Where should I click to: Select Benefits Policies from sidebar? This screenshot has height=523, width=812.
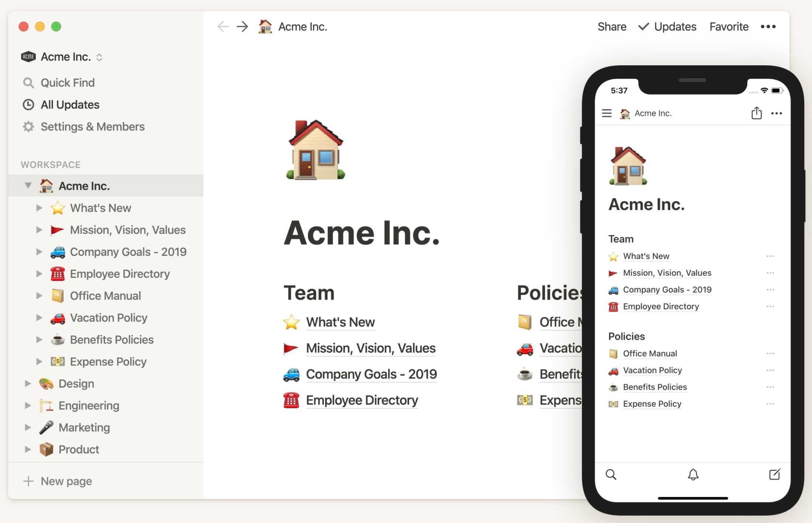112,339
